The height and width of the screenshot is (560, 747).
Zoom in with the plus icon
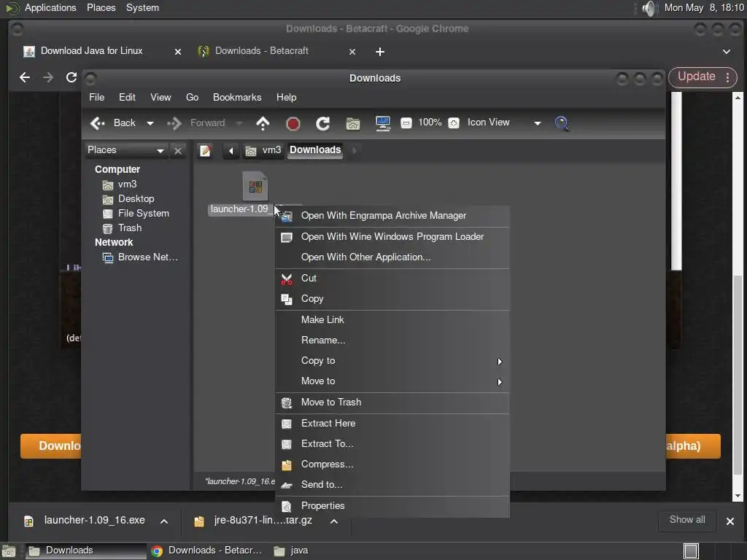point(454,123)
